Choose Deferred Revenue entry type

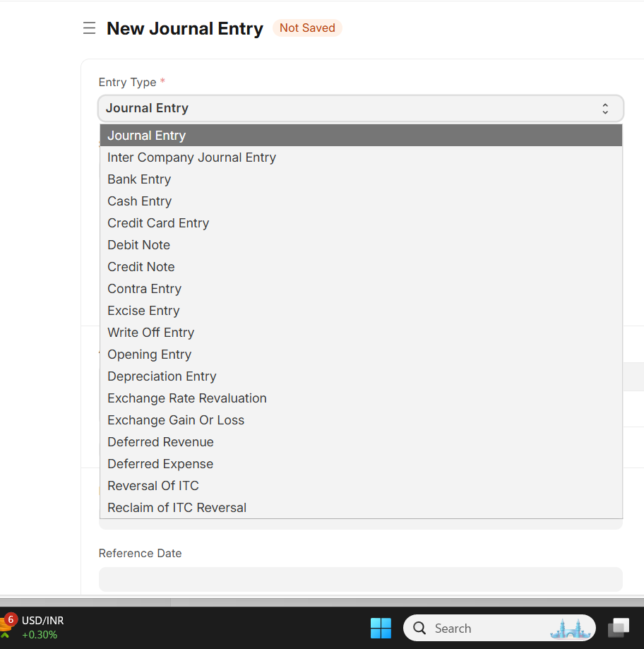tap(160, 442)
